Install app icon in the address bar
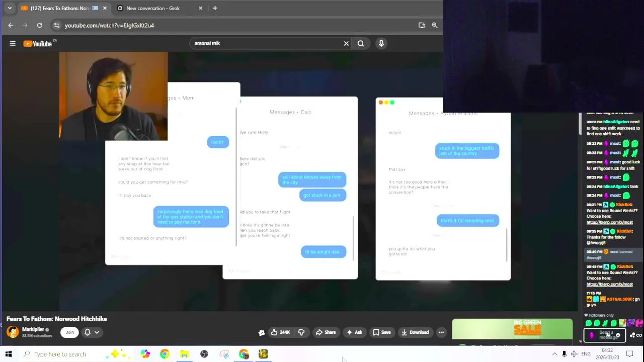 [x=422, y=25]
